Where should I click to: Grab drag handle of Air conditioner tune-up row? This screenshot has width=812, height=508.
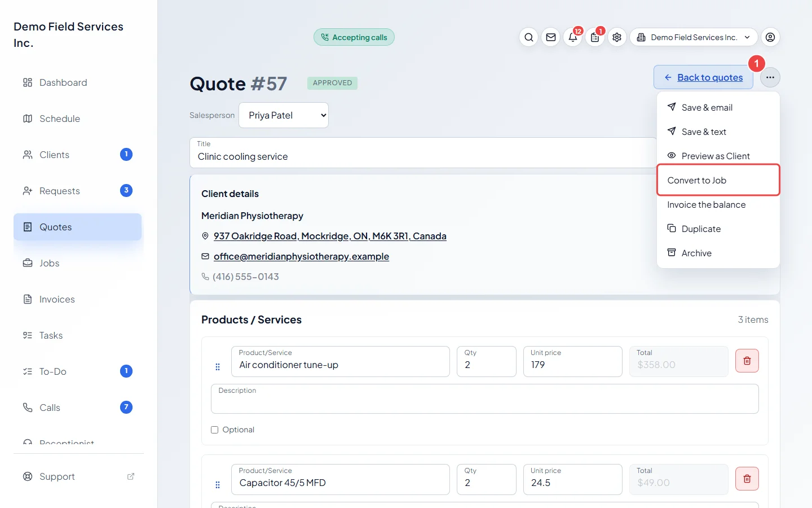[218, 367]
